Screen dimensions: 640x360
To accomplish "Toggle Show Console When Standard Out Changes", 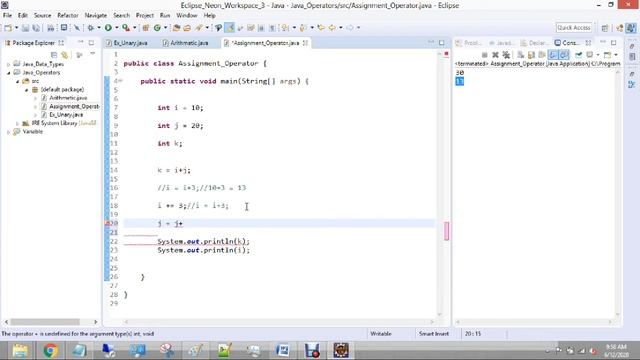I will pos(553,55).
